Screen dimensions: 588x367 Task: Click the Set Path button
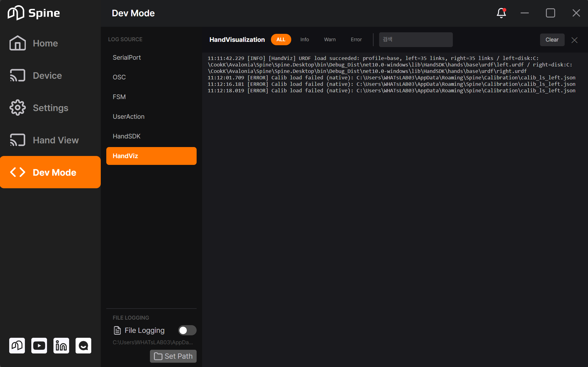173,356
